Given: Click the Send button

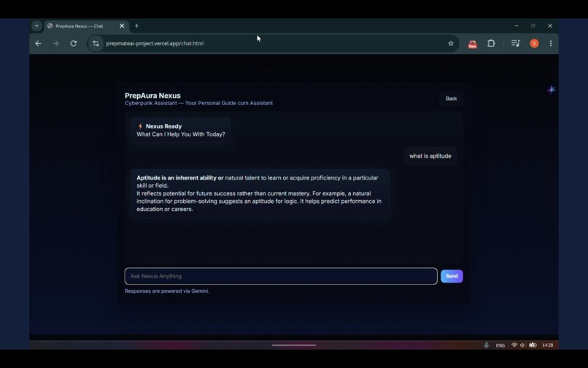Looking at the screenshot, I should 452,276.
